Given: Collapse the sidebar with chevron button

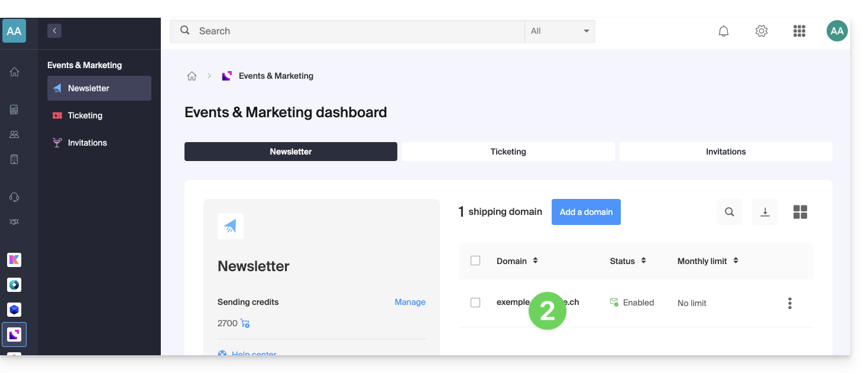Looking at the screenshot, I should (54, 31).
